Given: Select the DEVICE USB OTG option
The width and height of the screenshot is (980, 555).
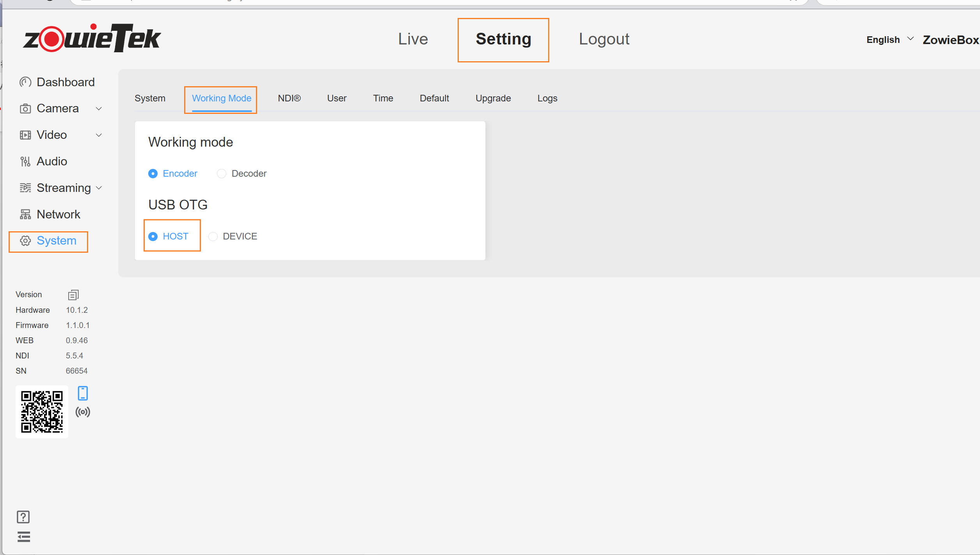Looking at the screenshot, I should click(213, 236).
